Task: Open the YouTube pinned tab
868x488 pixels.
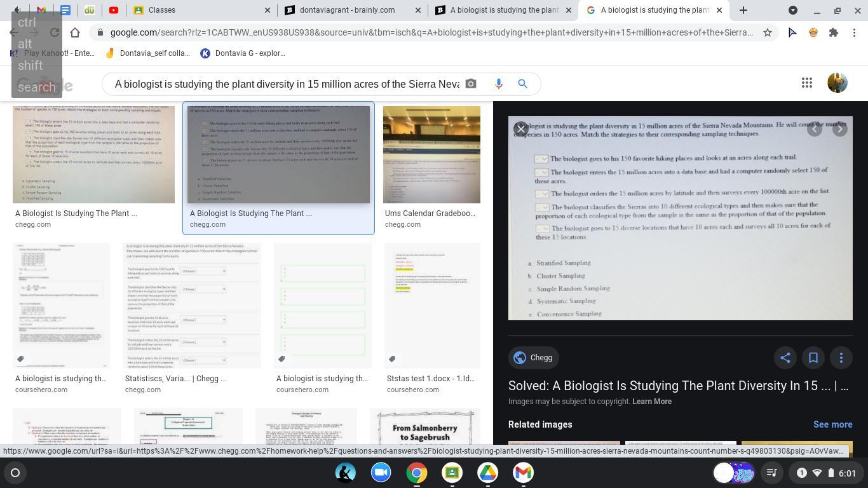Action: 114,10
